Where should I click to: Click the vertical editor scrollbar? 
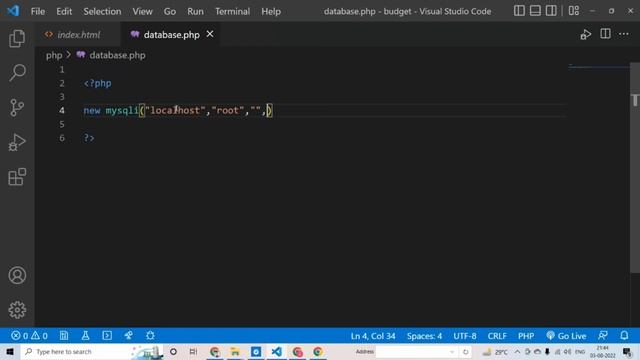(x=635, y=167)
